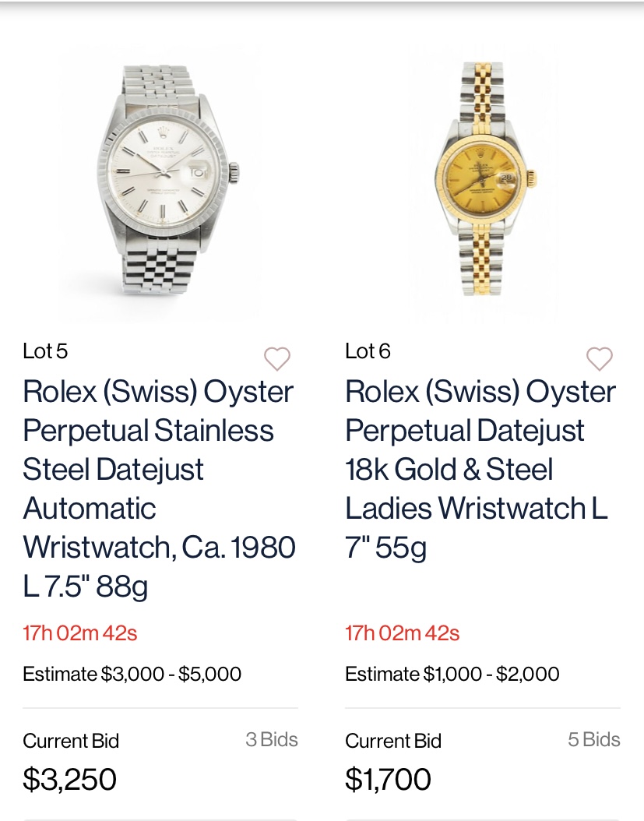Favorite Lot 6 with the heart icon
The width and height of the screenshot is (644, 821).
[599, 359]
